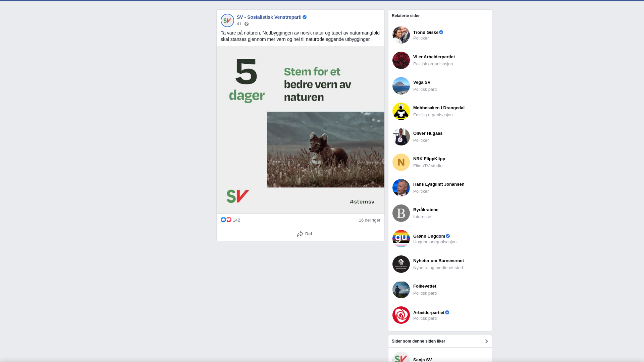
Task: Click SV verified badge next to party name
Action: [305, 17]
